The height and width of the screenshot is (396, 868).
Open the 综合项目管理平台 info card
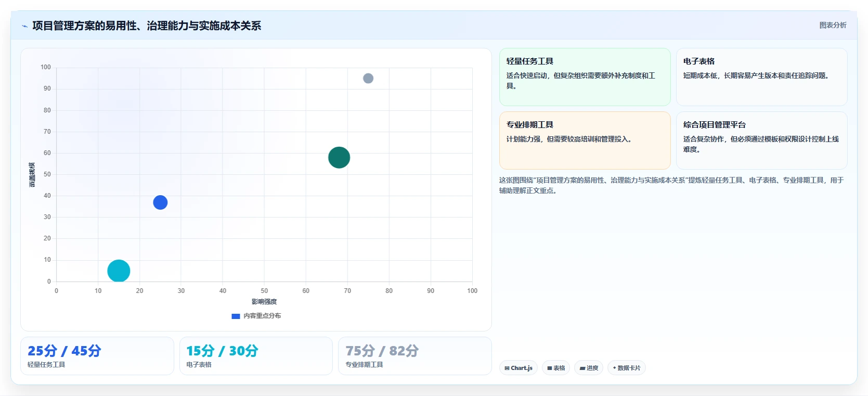pyautogui.click(x=761, y=140)
